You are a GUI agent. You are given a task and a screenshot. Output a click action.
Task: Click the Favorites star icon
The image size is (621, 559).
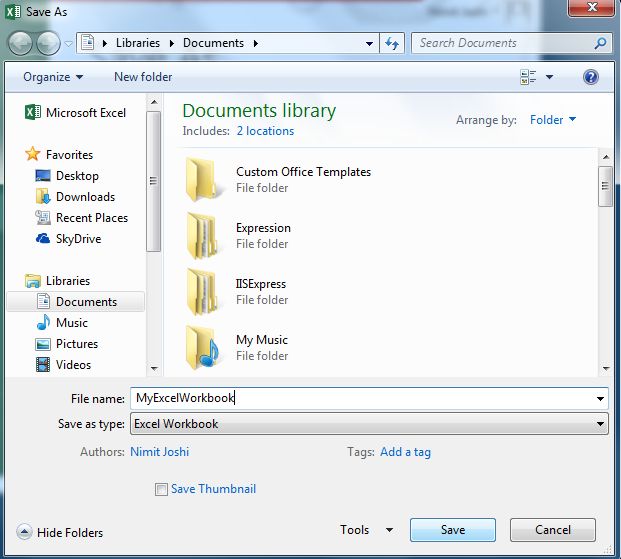(32, 154)
